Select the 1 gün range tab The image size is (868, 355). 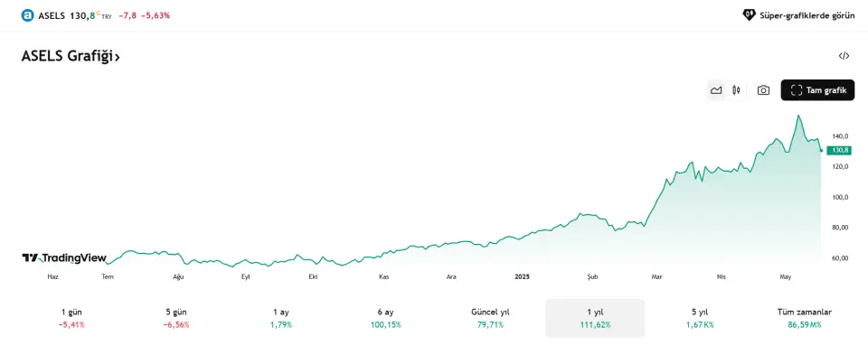(71, 318)
